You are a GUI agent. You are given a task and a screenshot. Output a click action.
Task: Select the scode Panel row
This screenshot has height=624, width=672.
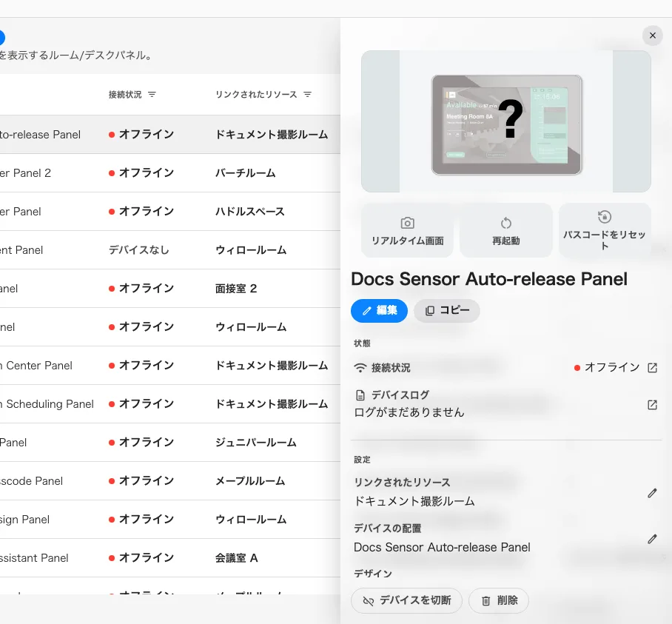[x=170, y=481]
